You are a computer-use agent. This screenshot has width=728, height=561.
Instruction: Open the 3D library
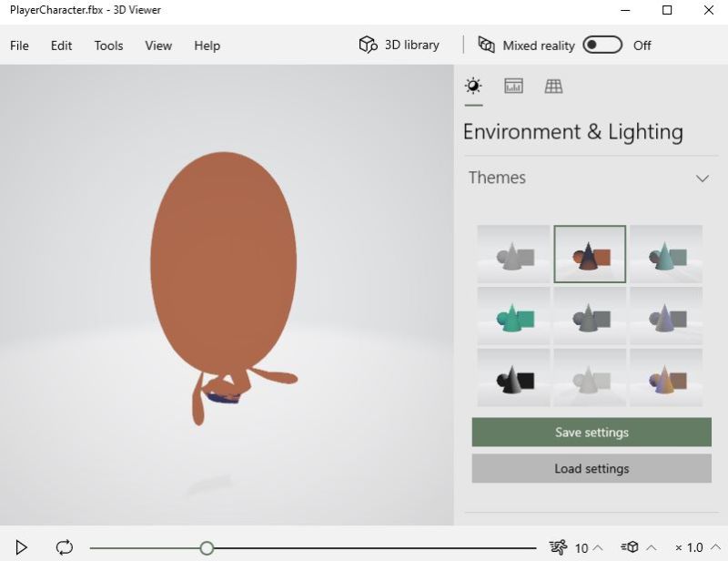(399, 44)
